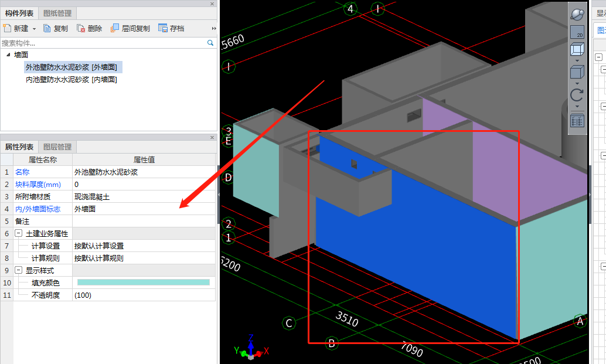Select the solid shaded cube view icon
The image size is (606, 364).
[x=577, y=72]
